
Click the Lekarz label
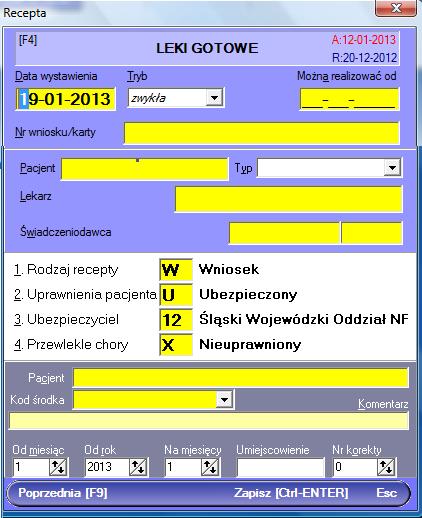click(x=36, y=196)
